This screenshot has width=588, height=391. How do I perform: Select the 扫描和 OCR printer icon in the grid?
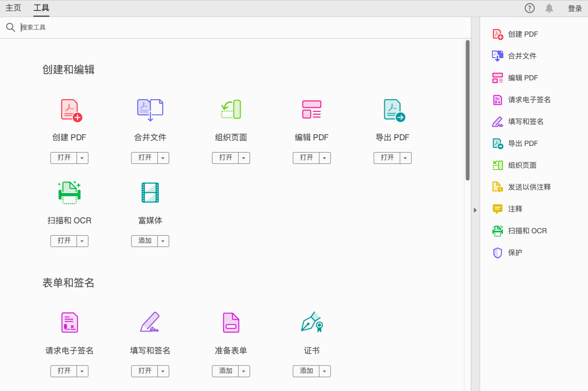[69, 193]
